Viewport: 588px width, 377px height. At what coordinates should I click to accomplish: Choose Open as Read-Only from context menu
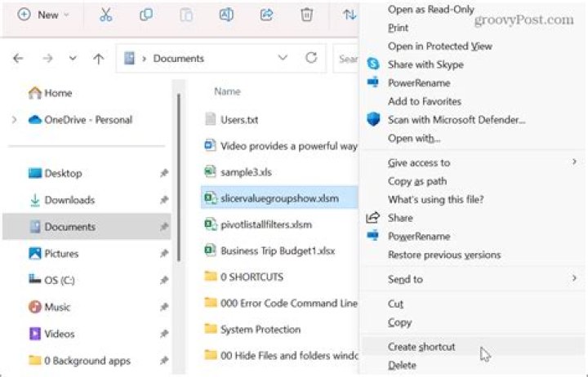(431, 9)
